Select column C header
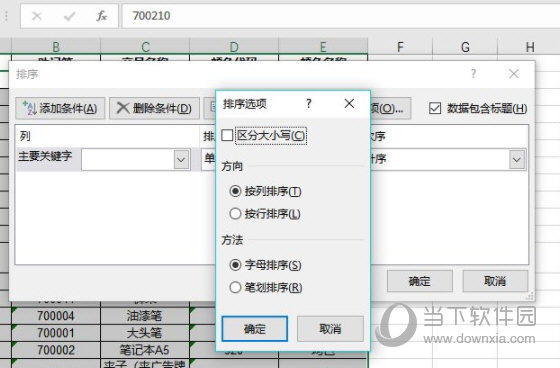This screenshot has width=560, height=368. (x=145, y=46)
